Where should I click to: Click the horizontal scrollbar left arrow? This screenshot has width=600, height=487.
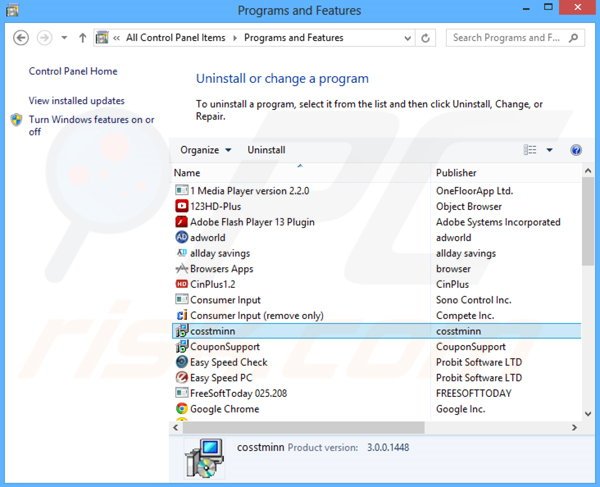pos(176,427)
